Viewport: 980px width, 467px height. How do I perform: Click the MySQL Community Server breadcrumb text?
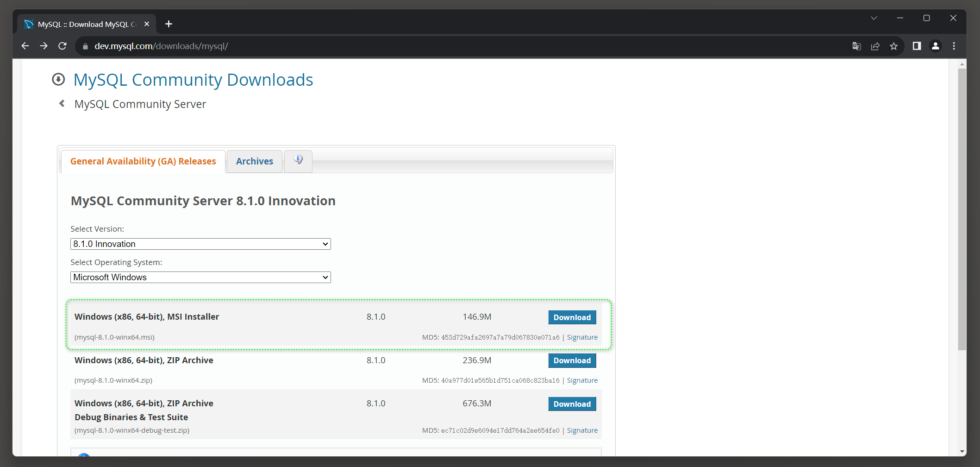click(140, 104)
